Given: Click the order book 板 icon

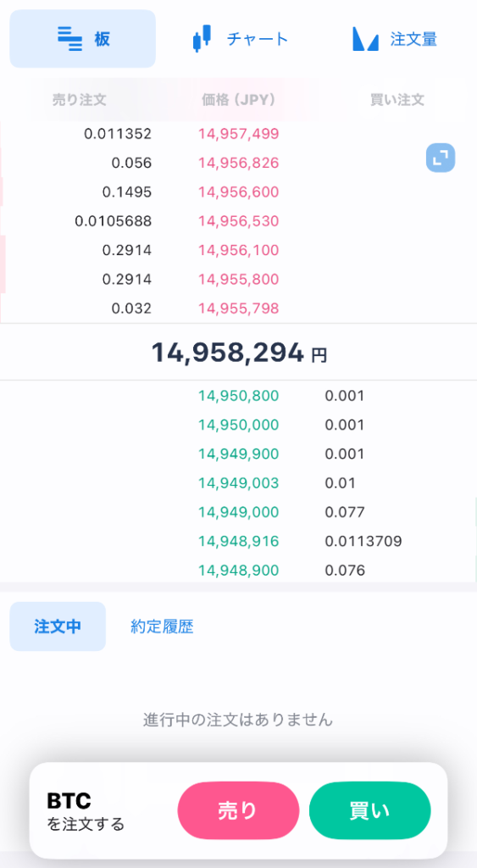Looking at the screenshot, I should [x=69, y=39].
